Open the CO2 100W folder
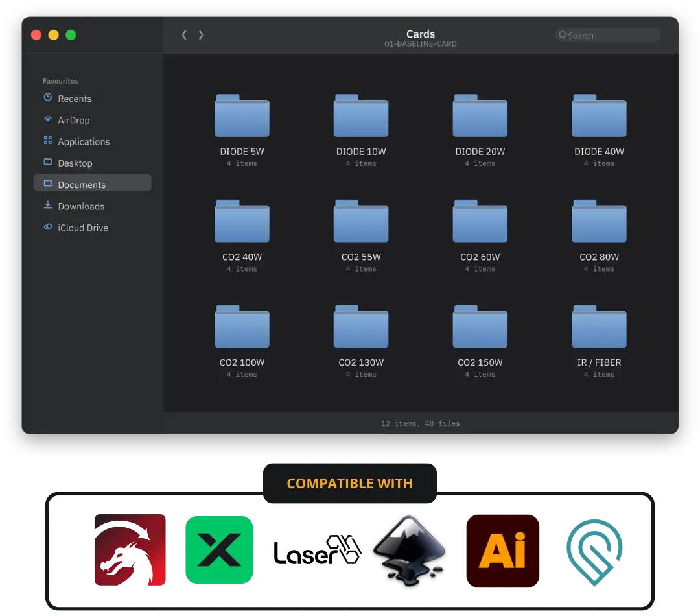The height and width of the screenshot is (616, 700). [242, 327]
